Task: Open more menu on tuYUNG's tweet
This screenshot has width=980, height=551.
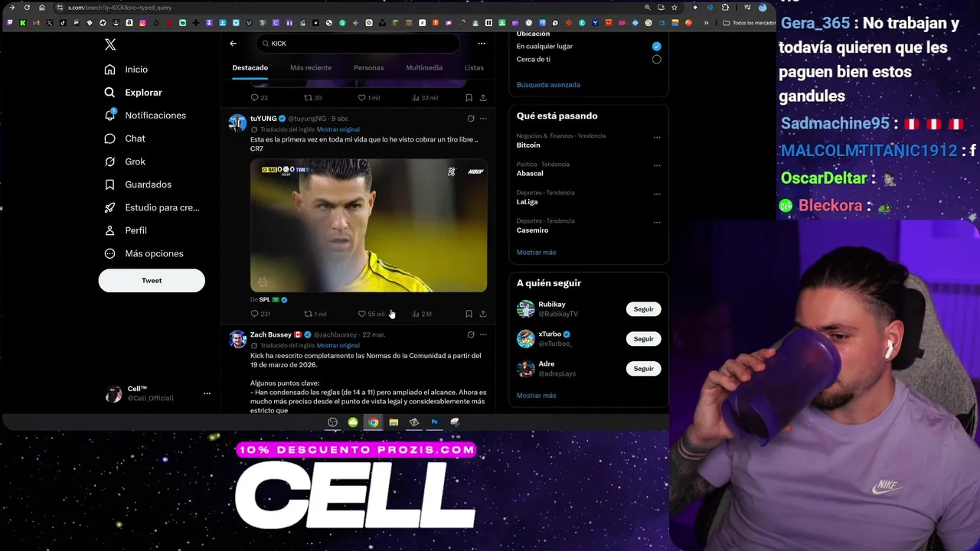Action: pyautogui.click(x=483, y=119)
